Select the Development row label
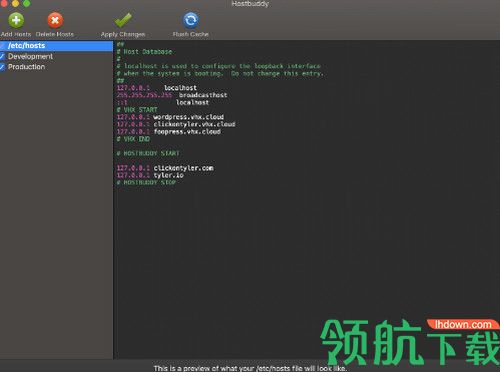This screenshot has width=500, height=372. coord(30,56)
